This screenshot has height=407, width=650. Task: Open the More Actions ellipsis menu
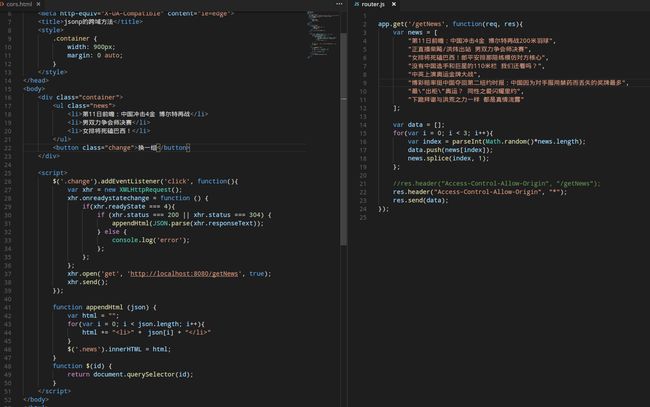click(x=339, y=4)
